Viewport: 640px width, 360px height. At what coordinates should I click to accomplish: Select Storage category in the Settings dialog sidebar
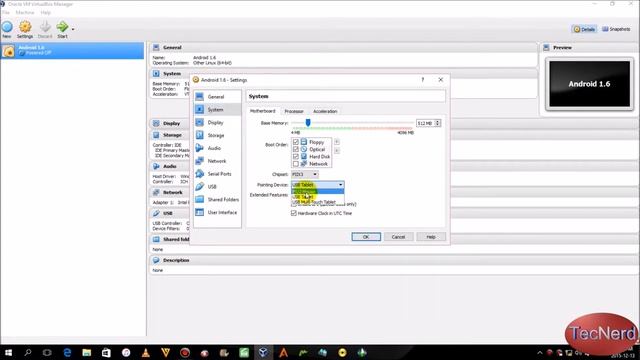coord(217,135)
